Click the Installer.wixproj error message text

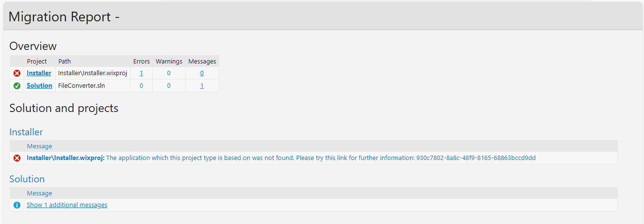320,158
